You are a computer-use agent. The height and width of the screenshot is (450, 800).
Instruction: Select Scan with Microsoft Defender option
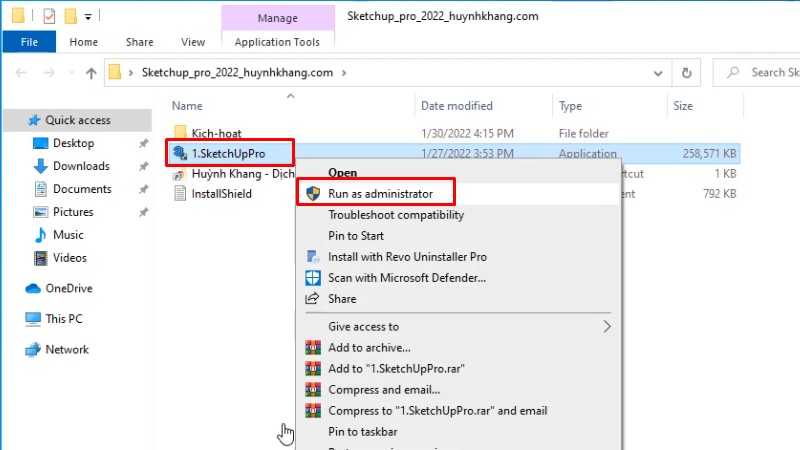pos(406,277)
